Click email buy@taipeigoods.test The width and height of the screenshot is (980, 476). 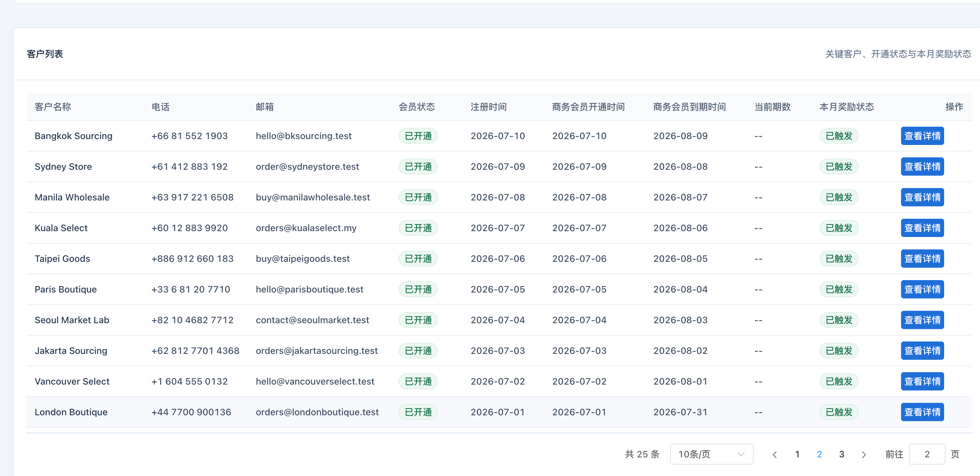pos(302,259)
